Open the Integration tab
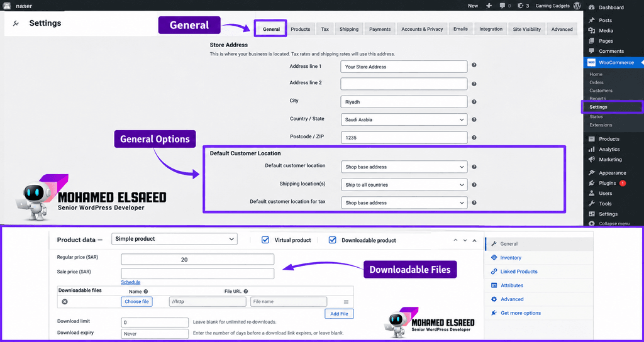Viewport: 644px width, 342px height. [x=491, y=29]
